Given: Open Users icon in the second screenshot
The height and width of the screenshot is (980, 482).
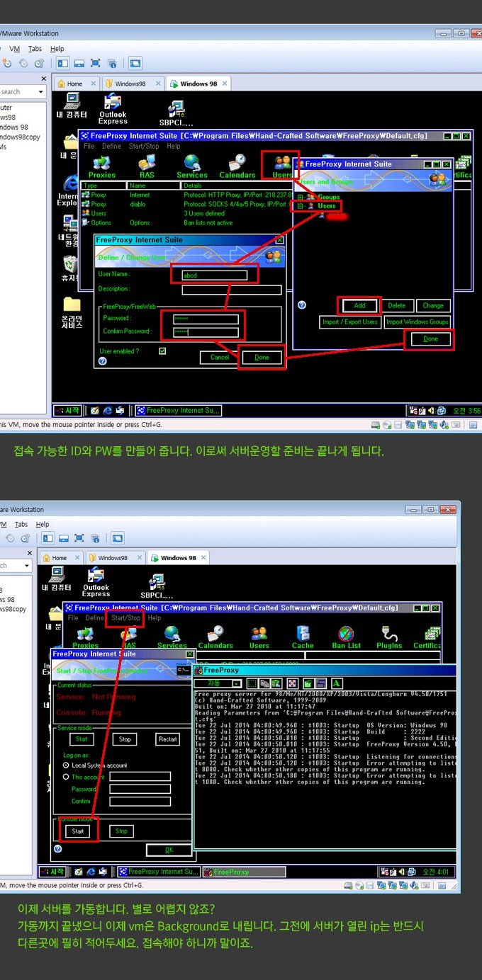Looking at the screenshot, I should 259,637.
